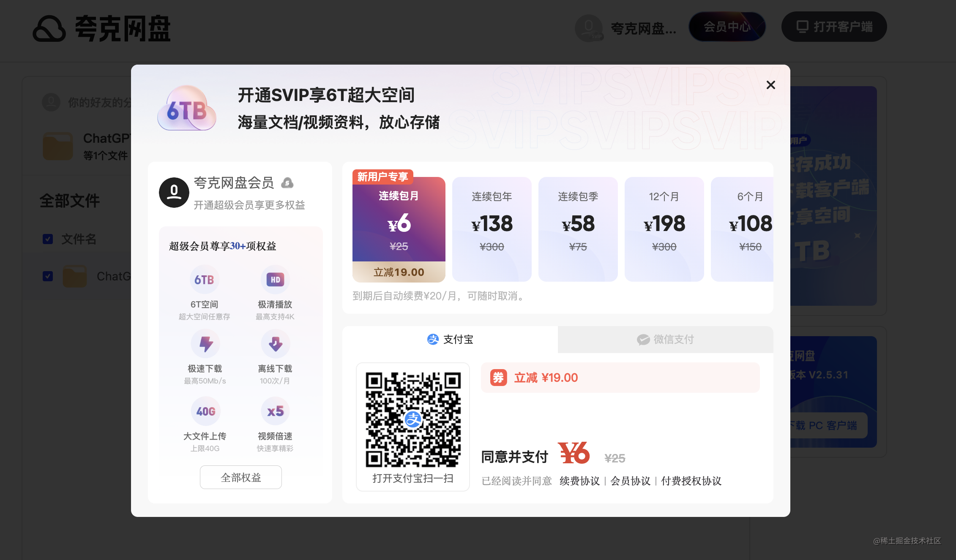Image resolution: width=956 pixels, height=560 pixels.
Task: Click 开通超级会员享更多权益 subtitle
Action: (x=249, y=205)
